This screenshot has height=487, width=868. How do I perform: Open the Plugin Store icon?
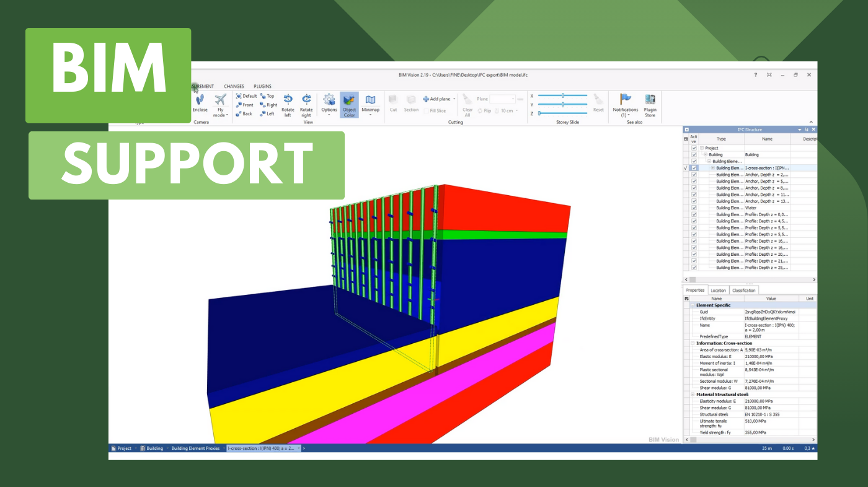coord(650,101)
